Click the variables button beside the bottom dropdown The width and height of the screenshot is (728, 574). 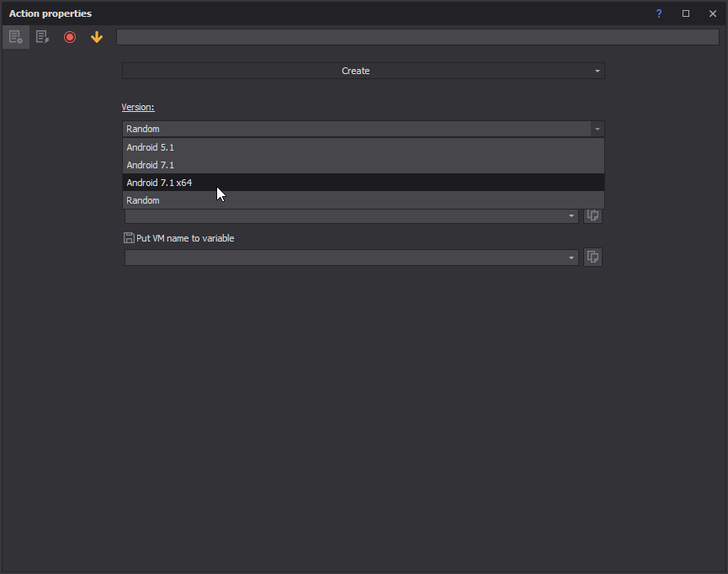pyautogui.click(x=592, y=258)
